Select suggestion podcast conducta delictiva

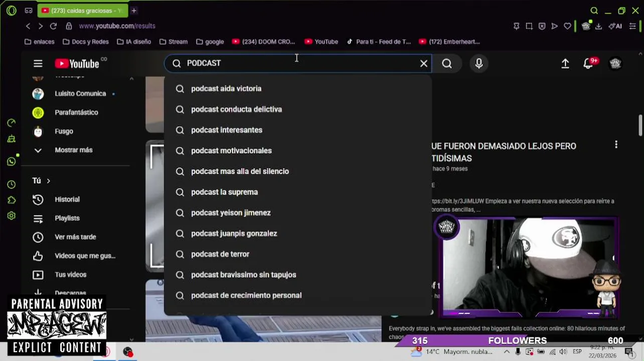(x=298, y=109)
